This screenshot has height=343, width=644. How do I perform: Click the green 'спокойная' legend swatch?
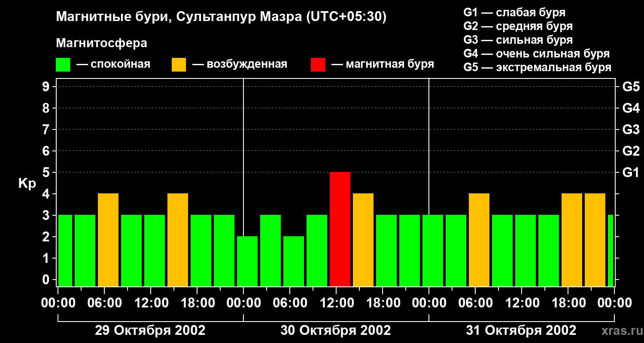[x=63, y=65]
